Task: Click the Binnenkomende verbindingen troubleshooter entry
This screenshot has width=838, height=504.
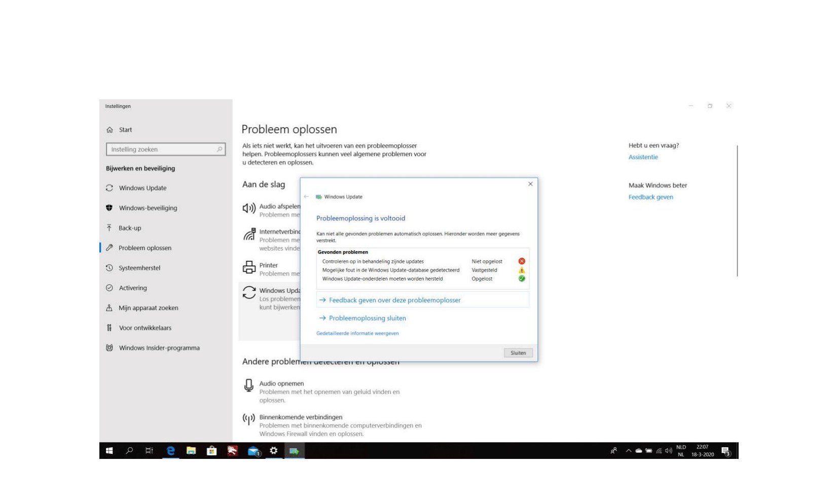Action: click(x=332, y=425)
